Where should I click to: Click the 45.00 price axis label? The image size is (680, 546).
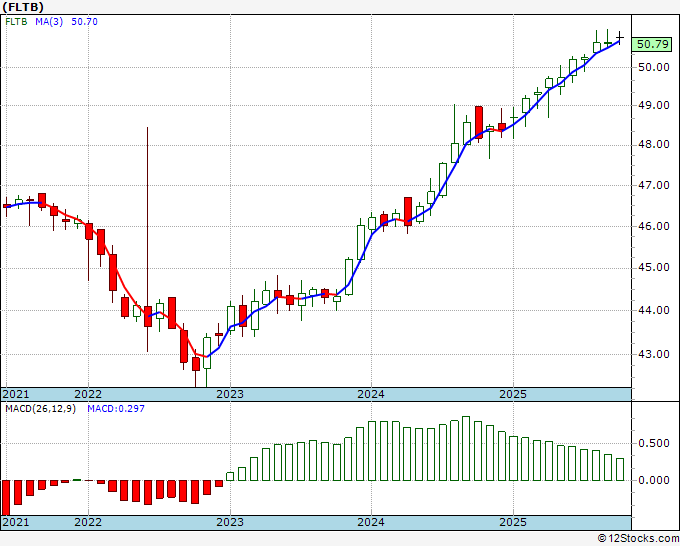[x=653, y=267]
